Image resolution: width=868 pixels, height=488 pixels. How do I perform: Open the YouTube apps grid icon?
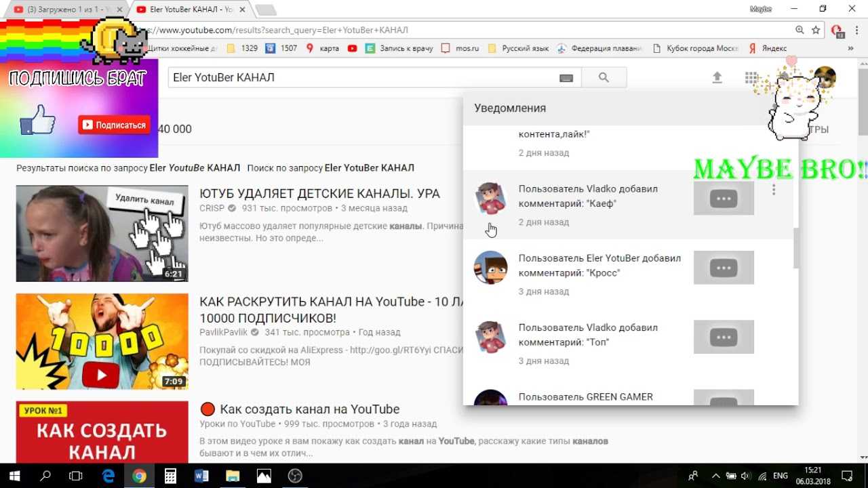coord(751,78)
